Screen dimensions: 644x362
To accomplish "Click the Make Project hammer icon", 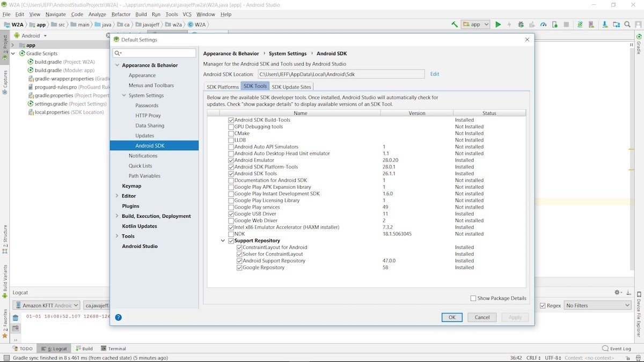I will pyautogui.click(x=455, y=24).
